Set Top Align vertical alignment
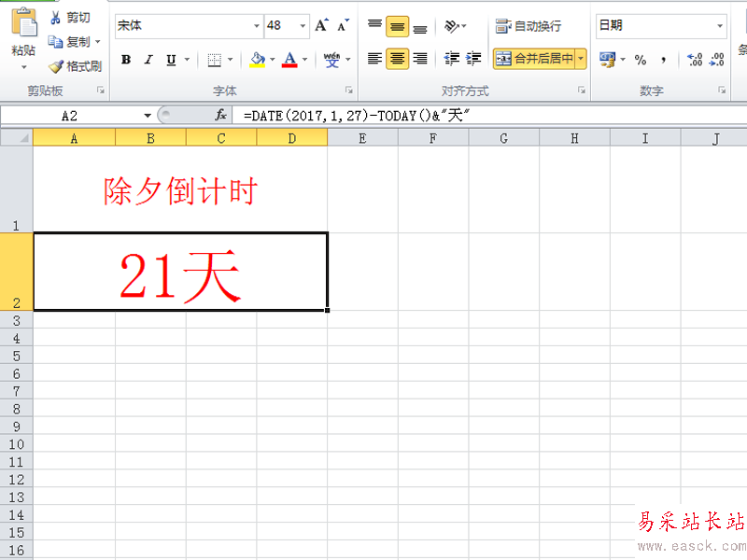 tap(375, 26)
